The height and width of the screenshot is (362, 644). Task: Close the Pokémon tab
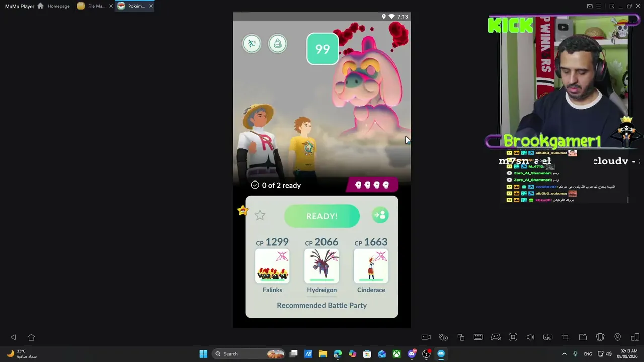(151, 6)
